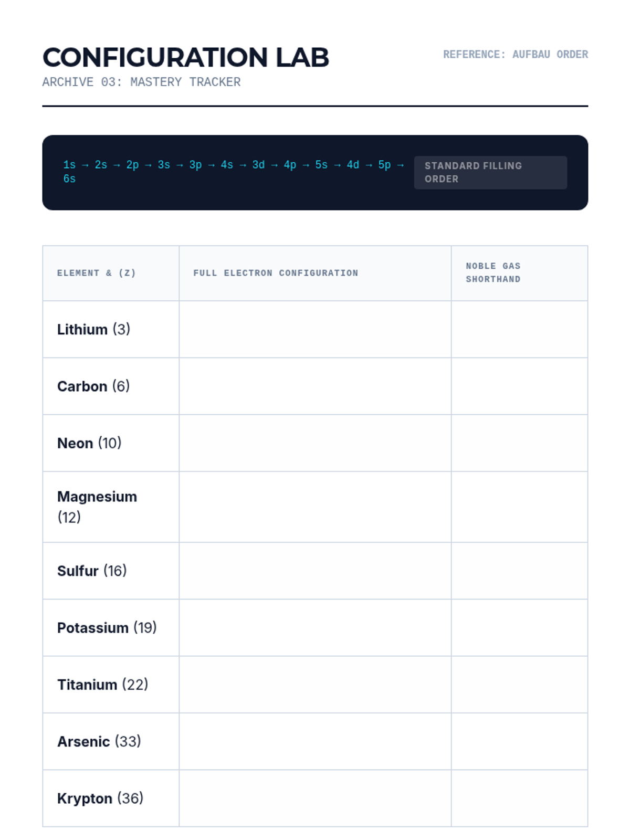Select the Lithium full electron configuration cell
Viewport: 630px width, 840px height.
tap(315, 329)
